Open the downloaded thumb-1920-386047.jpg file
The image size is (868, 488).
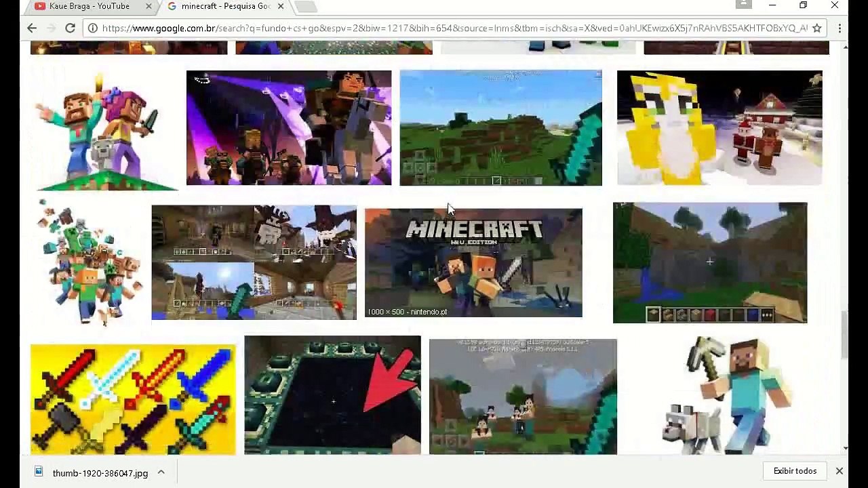coord(100,473)
